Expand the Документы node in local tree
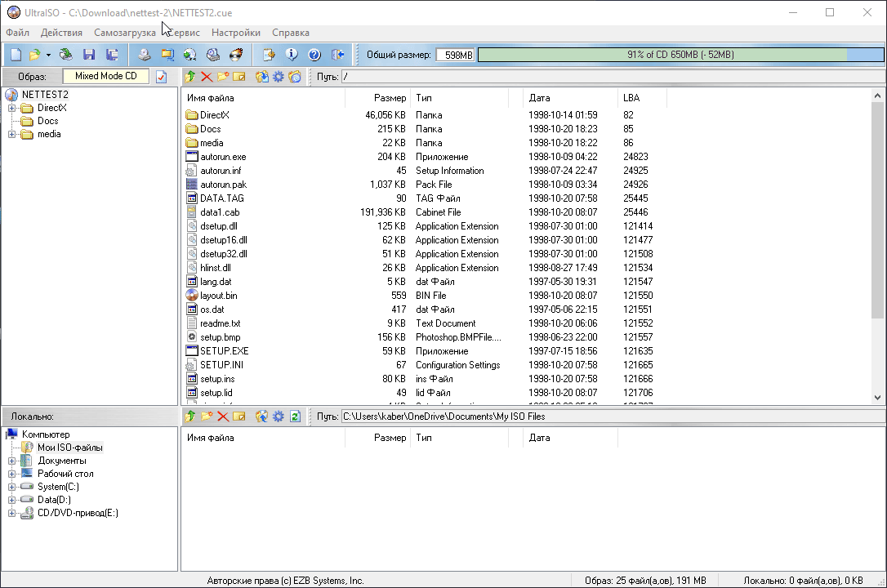This screenshot has width=887, height=588. pyautogui.click(x=11, y=461)
